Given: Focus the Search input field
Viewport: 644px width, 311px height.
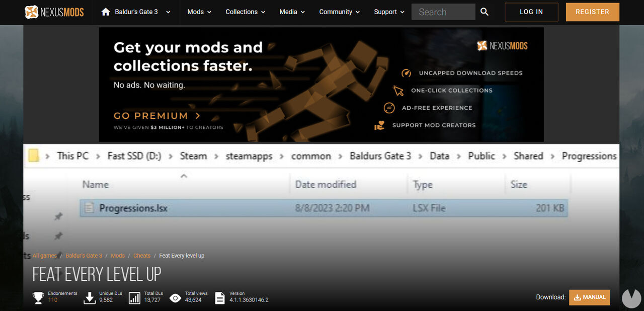Looking at the screenshot, I should 443,12.
